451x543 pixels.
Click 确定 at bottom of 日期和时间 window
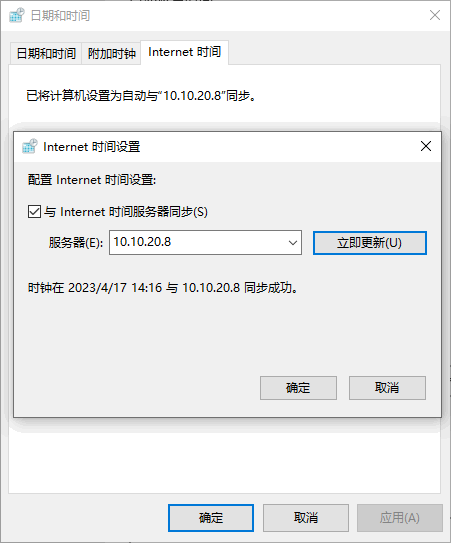tap(211, 518)
